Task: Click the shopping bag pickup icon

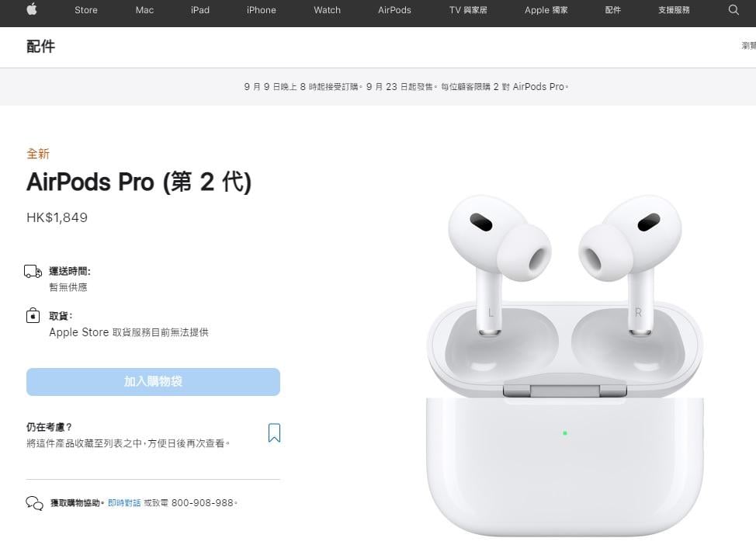Action: coord(33,315)
